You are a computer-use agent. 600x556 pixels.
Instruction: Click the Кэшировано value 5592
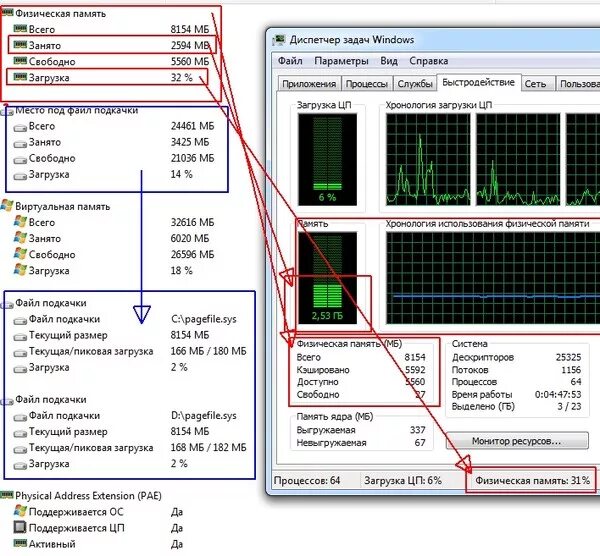(415, 370)
